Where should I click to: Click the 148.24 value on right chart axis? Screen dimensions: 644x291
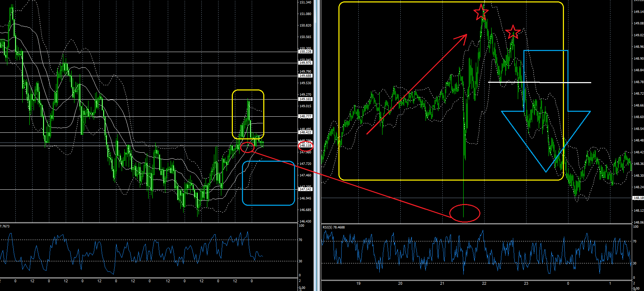coord(639,187)
